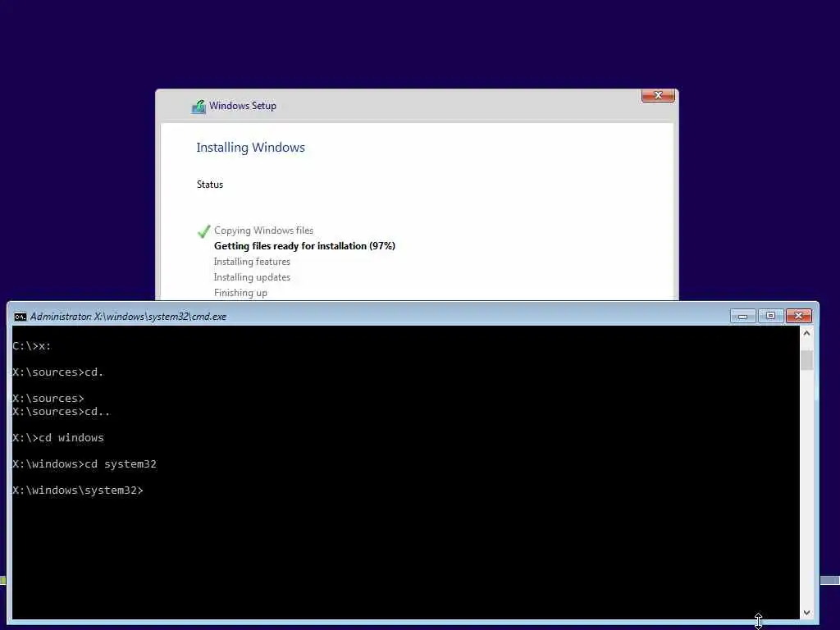
Task: Click the 'Status' label in Windows Setup
Action: [x=210, y=185]
